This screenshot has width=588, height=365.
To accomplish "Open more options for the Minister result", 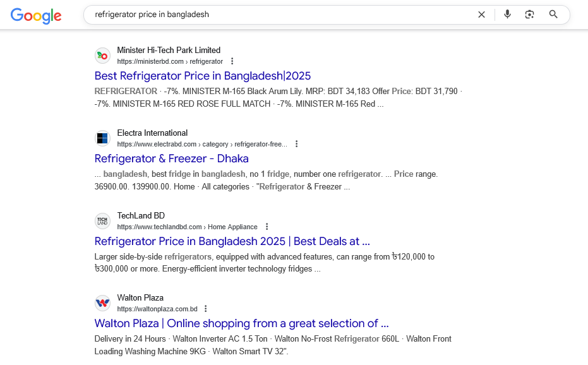I will (232, 61).
